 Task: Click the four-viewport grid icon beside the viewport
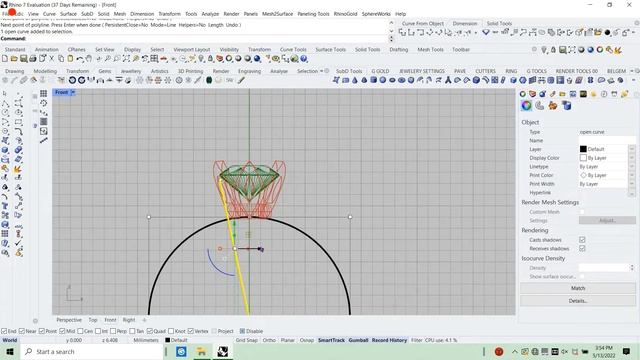pos(44,93)
